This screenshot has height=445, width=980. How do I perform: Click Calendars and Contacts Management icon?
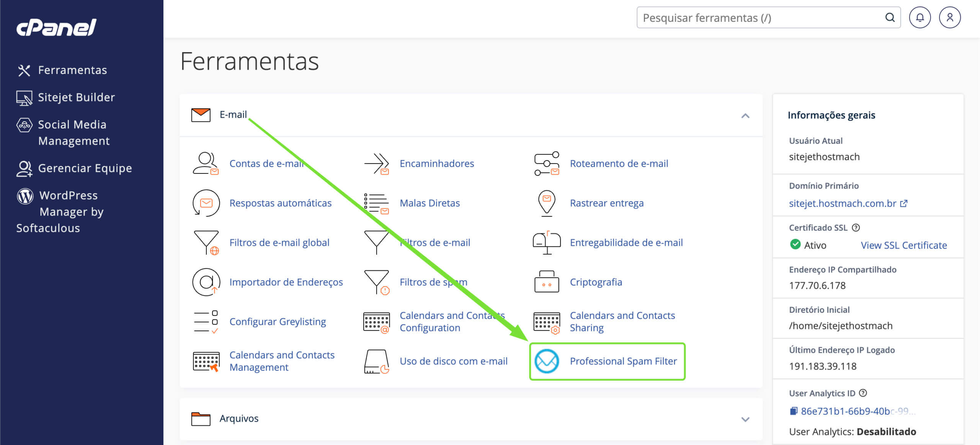tap(206, 362)
